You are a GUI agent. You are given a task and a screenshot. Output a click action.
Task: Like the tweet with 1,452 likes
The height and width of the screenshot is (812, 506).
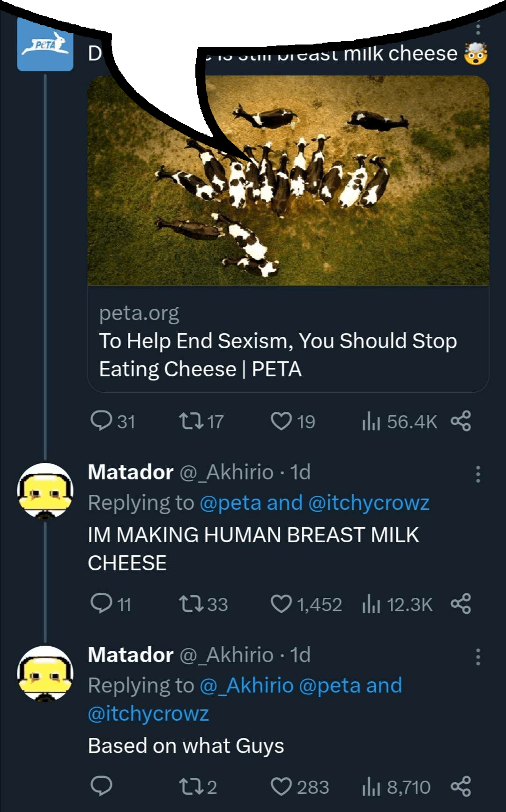(281, 603)
